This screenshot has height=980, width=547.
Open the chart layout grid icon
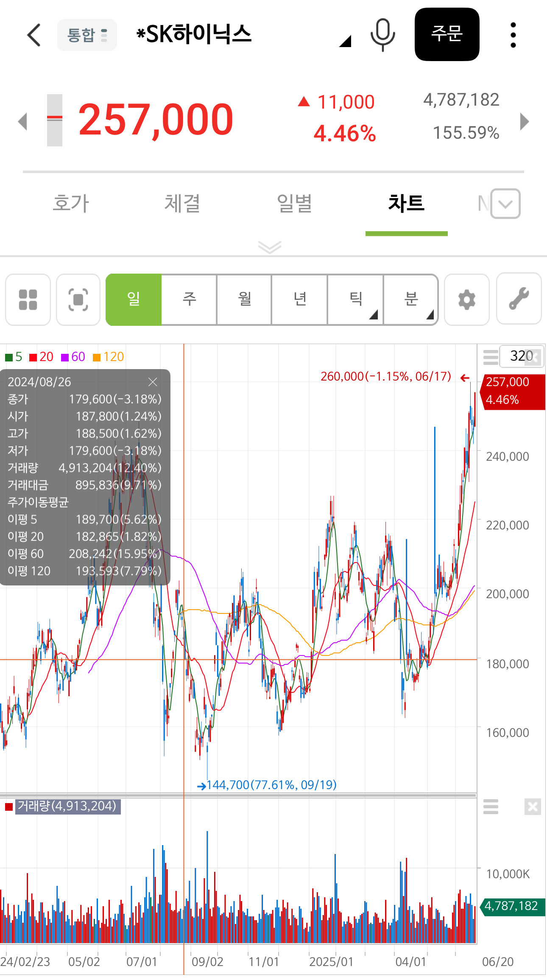(28, 300)
